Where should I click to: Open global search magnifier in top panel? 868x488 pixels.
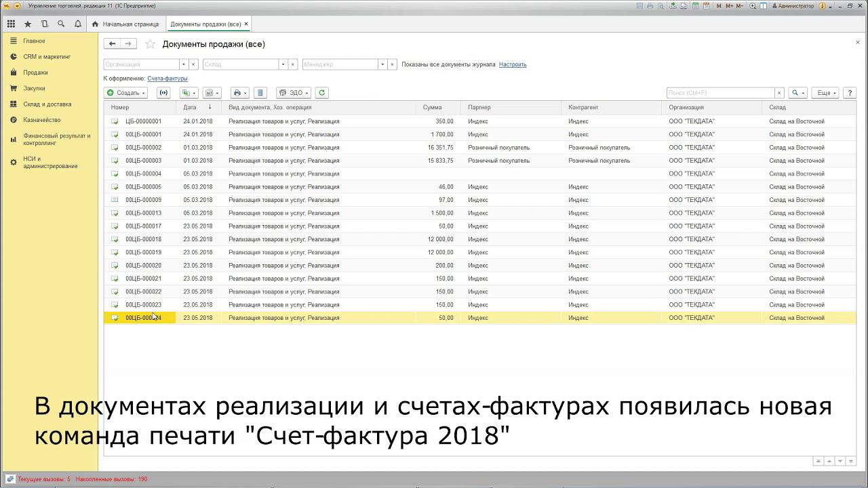point(61,24)
